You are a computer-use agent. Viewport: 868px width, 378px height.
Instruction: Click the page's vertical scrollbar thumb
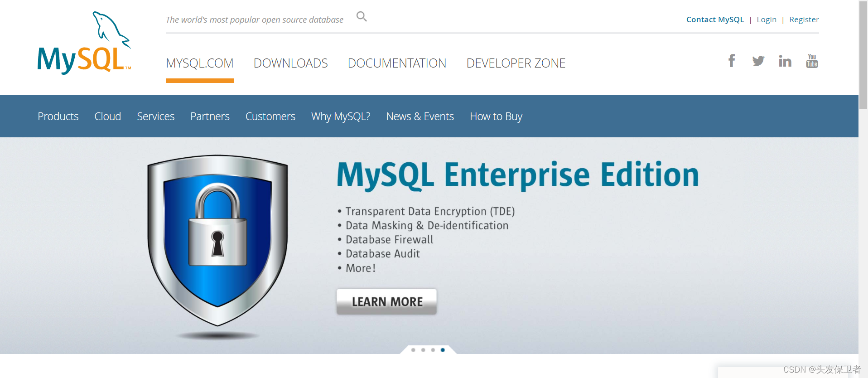click(863, 55)
